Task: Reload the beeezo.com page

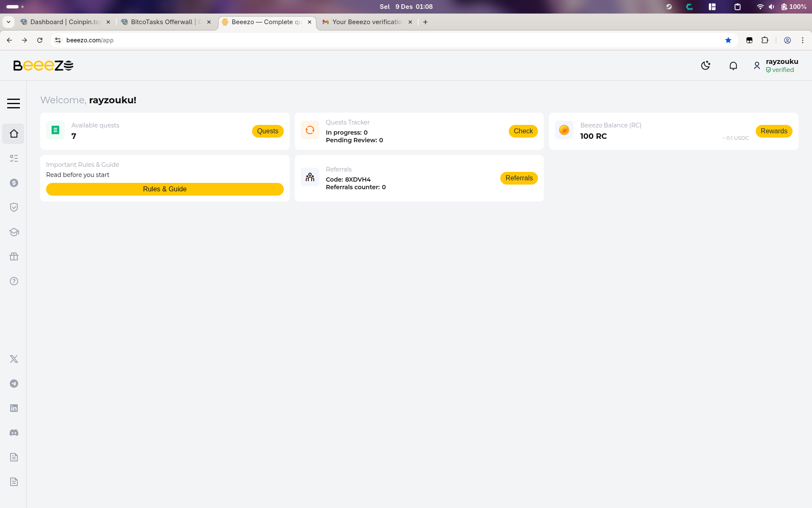Action: (x=40, y=40)
